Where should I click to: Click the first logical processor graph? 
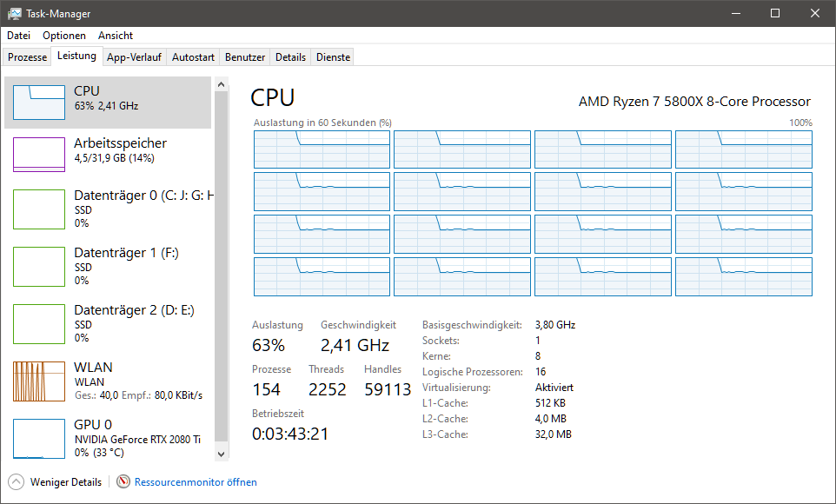coord(322,149)
